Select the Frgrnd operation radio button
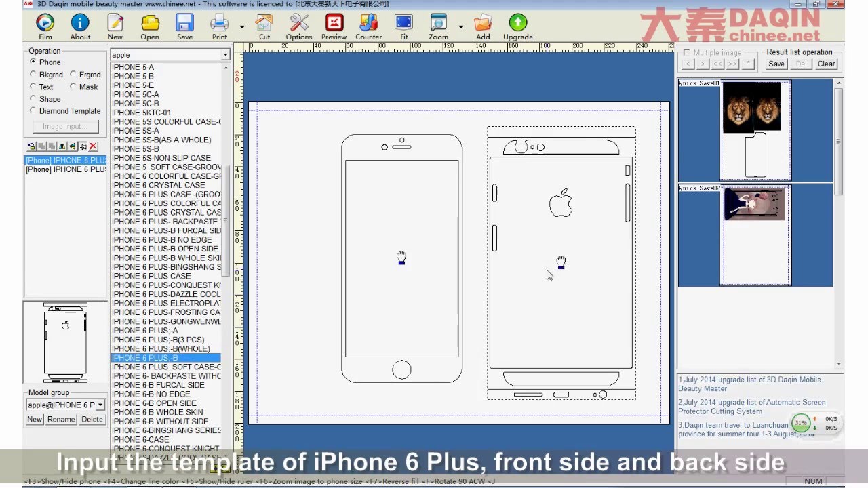The width and height of the screenshot is (868, 488). click(x=73, y=75)
